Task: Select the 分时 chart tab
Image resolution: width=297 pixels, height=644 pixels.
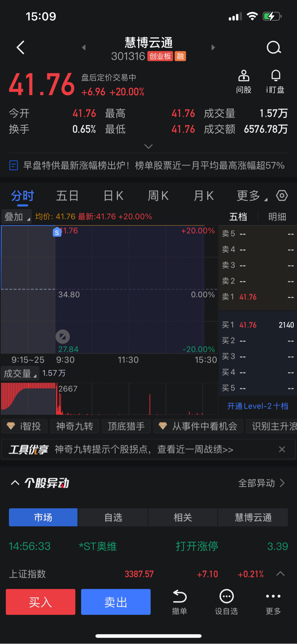Action: (22, 196)
